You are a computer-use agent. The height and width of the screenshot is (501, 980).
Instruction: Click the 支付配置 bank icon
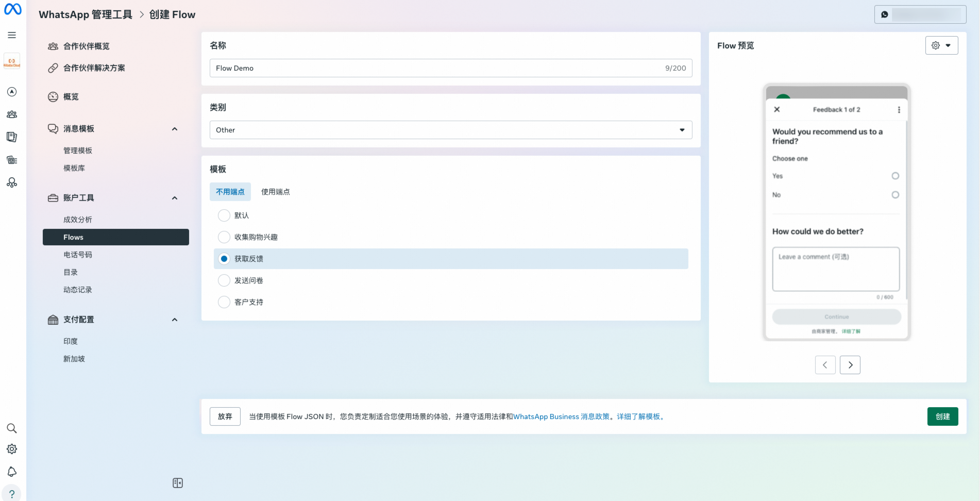[53, 320]
